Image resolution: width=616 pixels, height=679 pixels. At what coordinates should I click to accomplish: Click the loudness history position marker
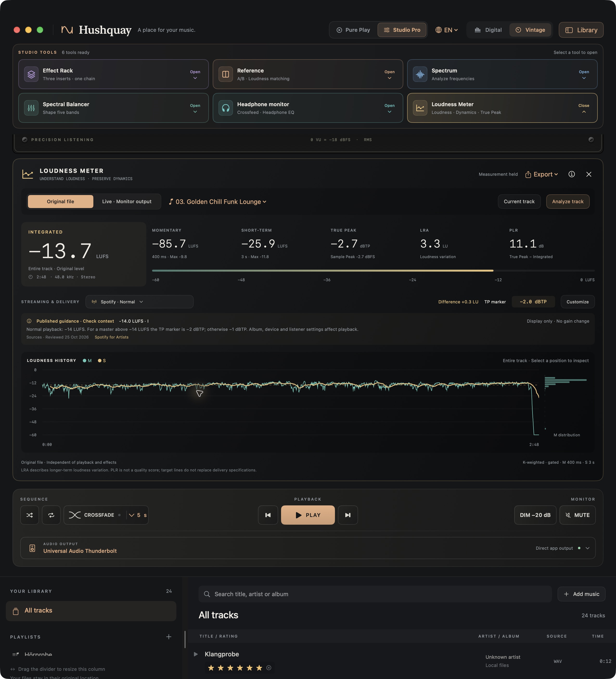click(x=200, y=393)
